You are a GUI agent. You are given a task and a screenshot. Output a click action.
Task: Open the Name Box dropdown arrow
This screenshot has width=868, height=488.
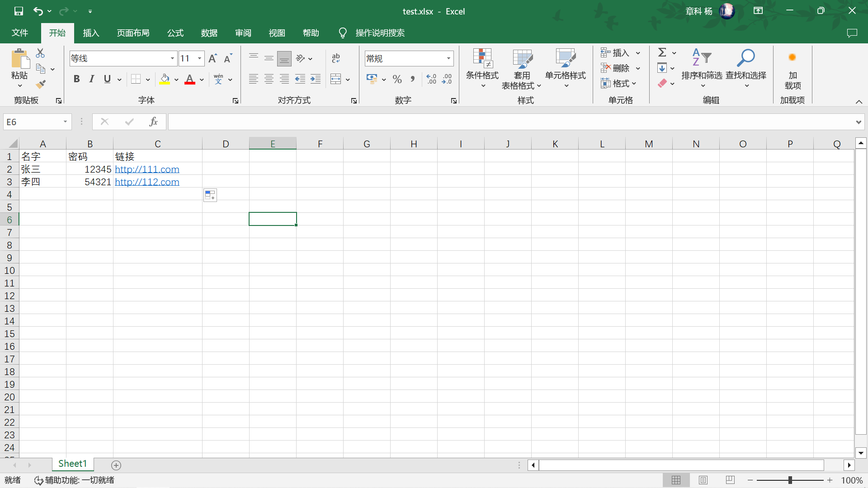click(x=65, y=122)
